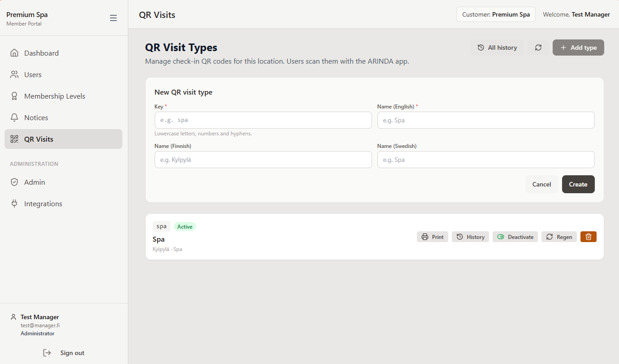
Task: Select the Dashboard home icon
Action: pyautogui.click(x=15, y=52)
